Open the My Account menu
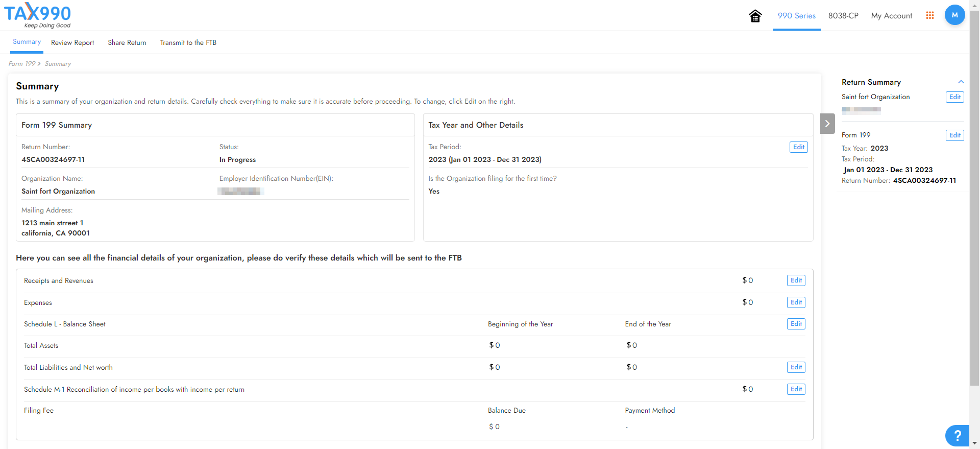The width and height of the screenshot is (980, 449). click(892, 16)
